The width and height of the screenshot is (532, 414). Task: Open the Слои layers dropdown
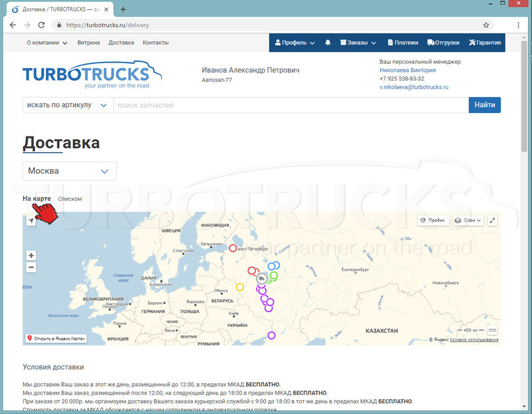tap(468, 220)
